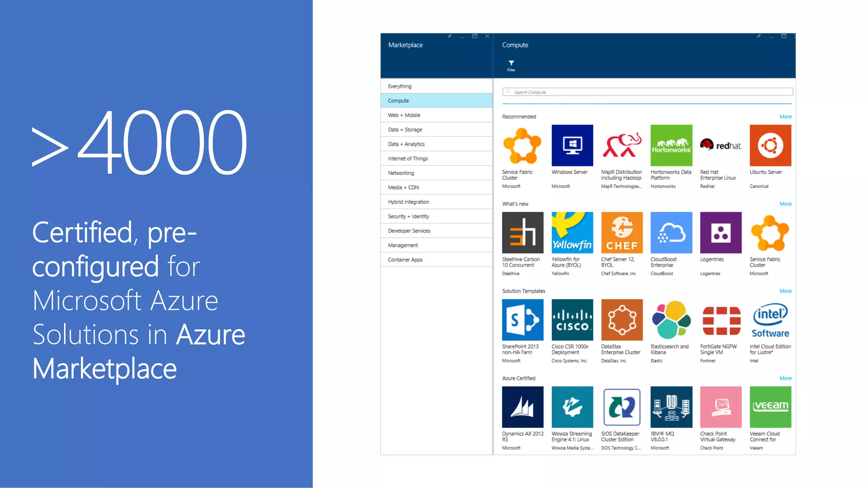The width and height of the screenshot is (868, 488).
Task: Show more Azure Certified items
Action: tap(785, 378)
